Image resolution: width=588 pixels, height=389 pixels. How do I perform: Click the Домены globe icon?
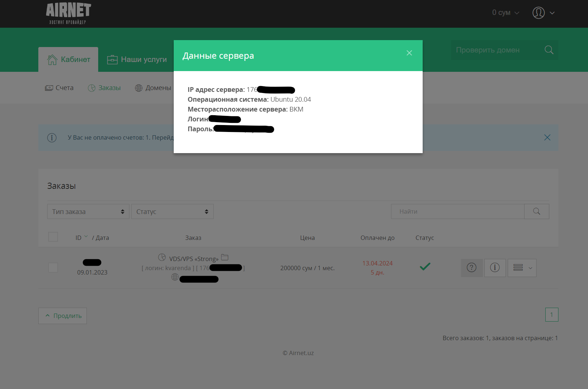pyautogui.click(x=138, y=87)
